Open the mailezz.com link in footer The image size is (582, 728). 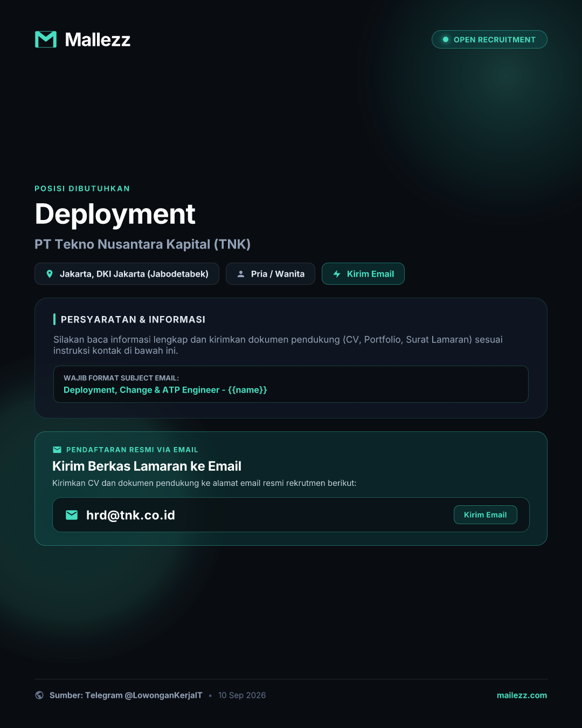click(522, 695)
